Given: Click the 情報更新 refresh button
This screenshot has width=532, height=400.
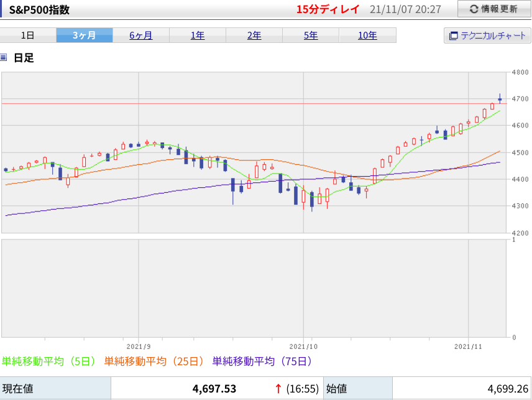Looking at the screenshot, I should pyautogui.click(x=494, y=9).
